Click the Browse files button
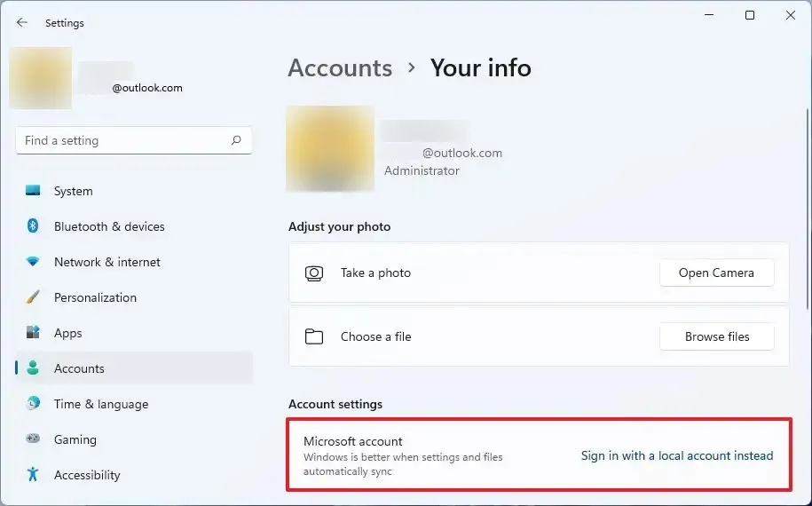 point(717,336)
